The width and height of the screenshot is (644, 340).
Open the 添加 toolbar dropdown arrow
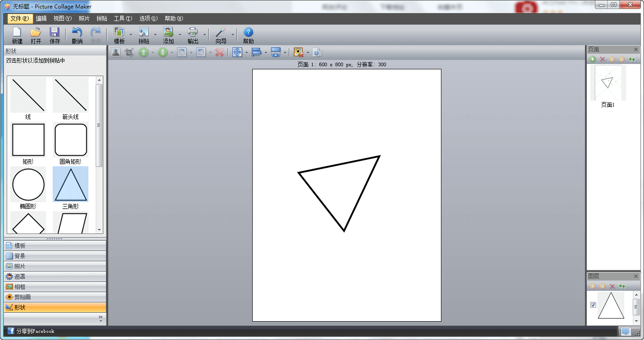pos(180,34)
